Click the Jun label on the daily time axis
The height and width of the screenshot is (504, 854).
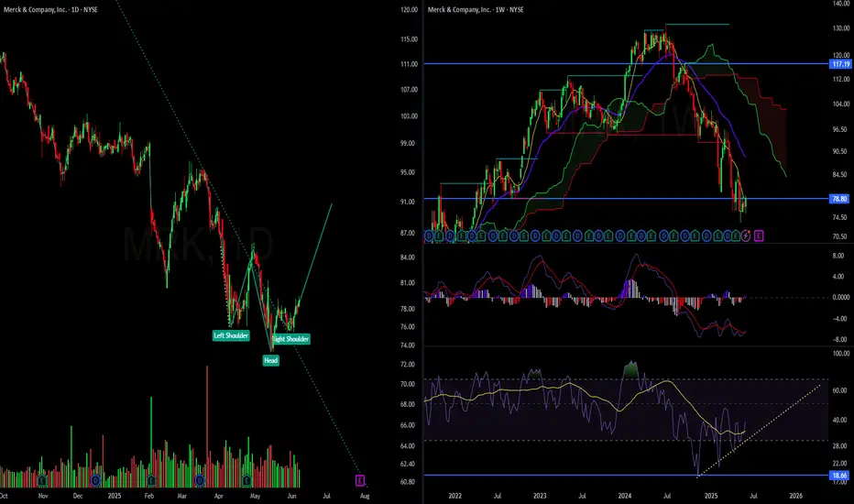[292, 496]
